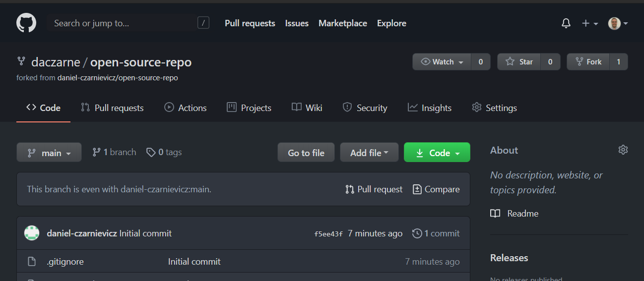Click the branch icon showing 1 branch
The width and height of the screenshot is (644, 281).
pyautogui.click(x=97, y=153)
